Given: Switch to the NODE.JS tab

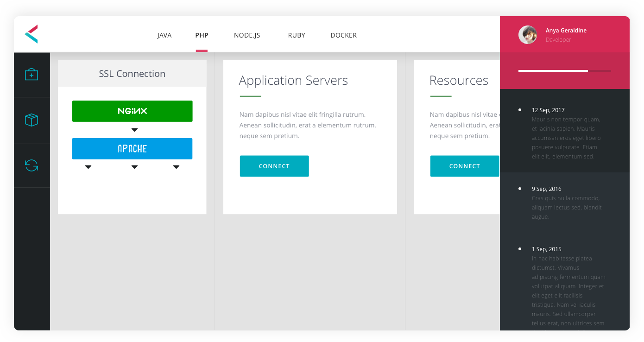Looking at the screenshot, I should 247,35.
